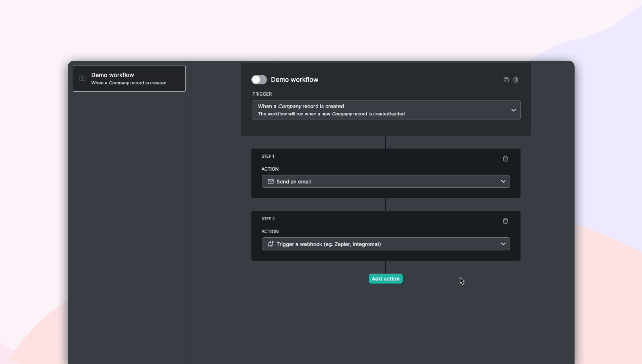Switch off the workflow activation toggle
Viewport: 642px width, 364px height.
(259, 80)
